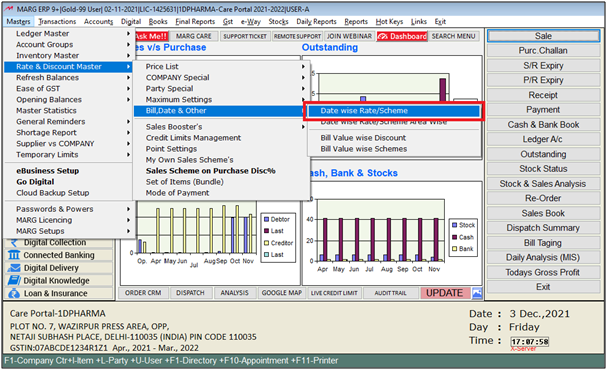This screenshot has height=370, width=608.
Task: Click the Sale button
Action: pyautogui.click(x=543, y=36)
